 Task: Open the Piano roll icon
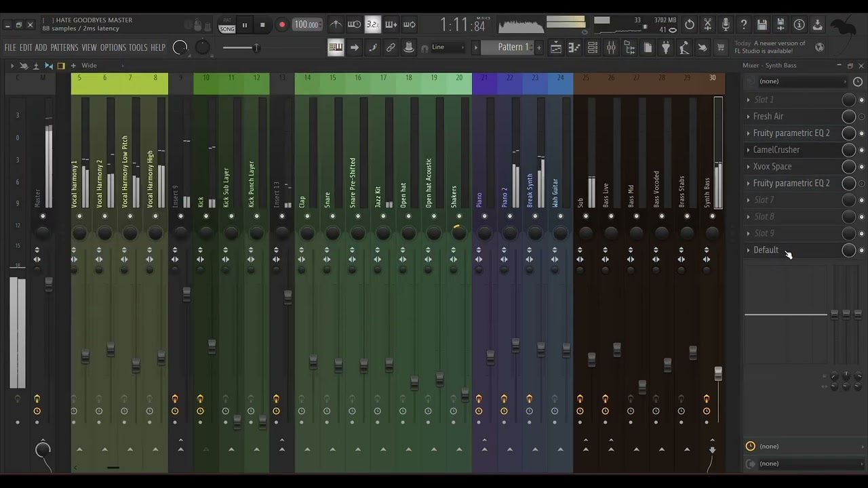tap(574, 47)
